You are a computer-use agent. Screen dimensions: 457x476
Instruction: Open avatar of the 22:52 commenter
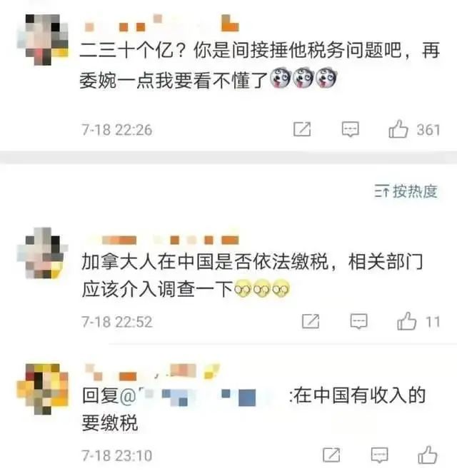43,253
